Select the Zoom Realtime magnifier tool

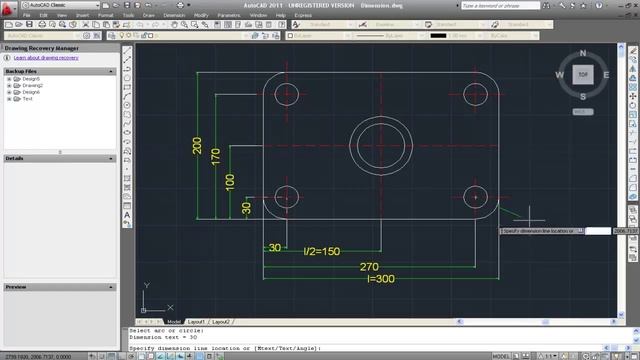click(184, 24)
